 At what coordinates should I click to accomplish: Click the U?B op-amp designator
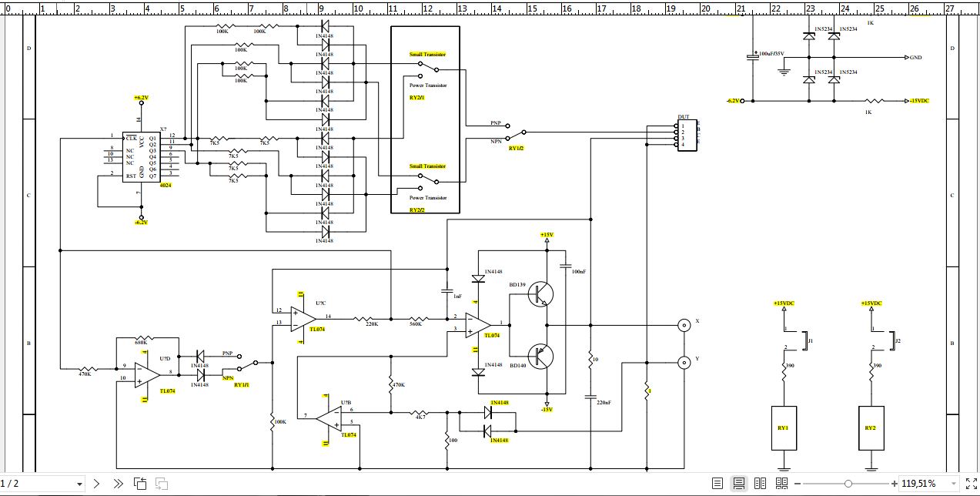(x=346, y=402)
